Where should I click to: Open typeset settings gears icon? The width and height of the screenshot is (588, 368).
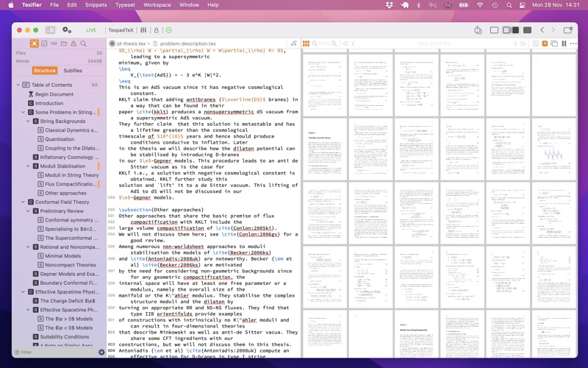tap(67, 30)
